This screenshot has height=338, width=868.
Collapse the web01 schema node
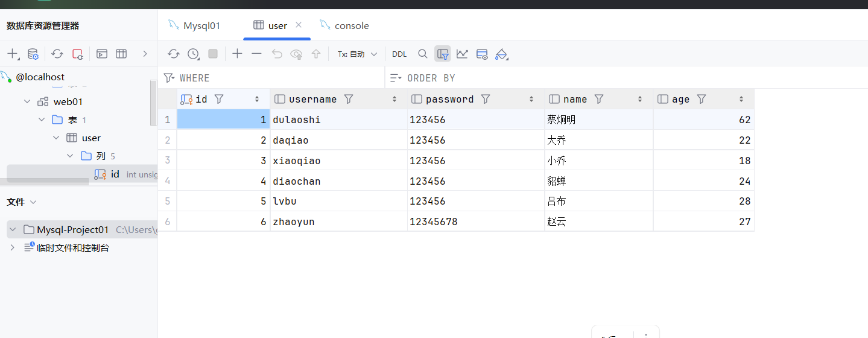click(27, 101)
